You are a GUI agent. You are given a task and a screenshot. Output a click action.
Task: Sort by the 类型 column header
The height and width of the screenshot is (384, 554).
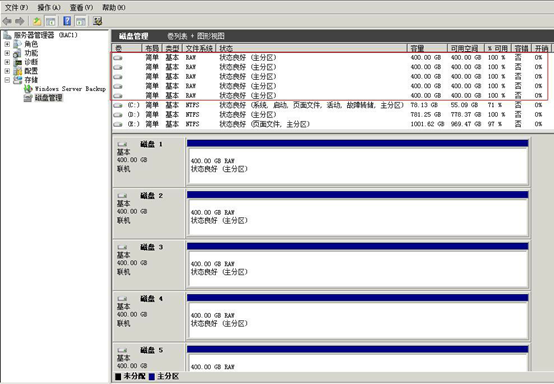[172, 48]
